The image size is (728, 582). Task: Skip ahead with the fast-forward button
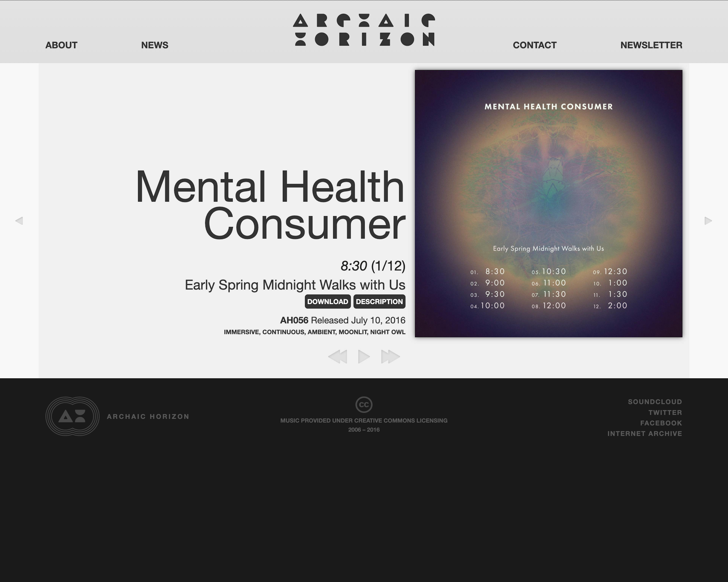390,357
